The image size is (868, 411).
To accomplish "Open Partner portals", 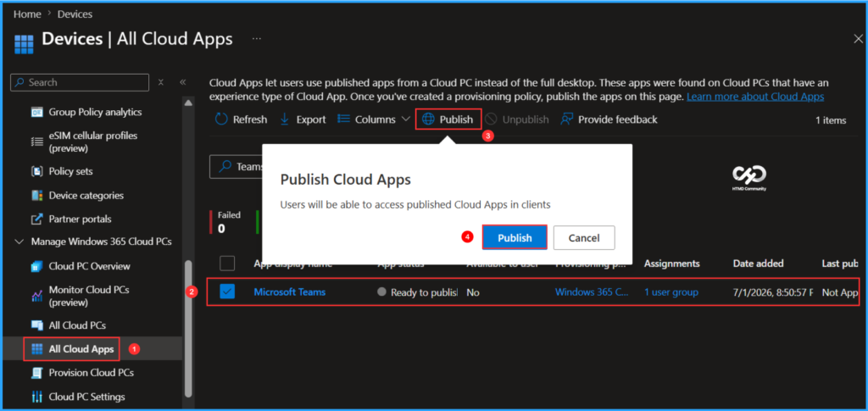I will pyautogui.click(x=80, y=219).
